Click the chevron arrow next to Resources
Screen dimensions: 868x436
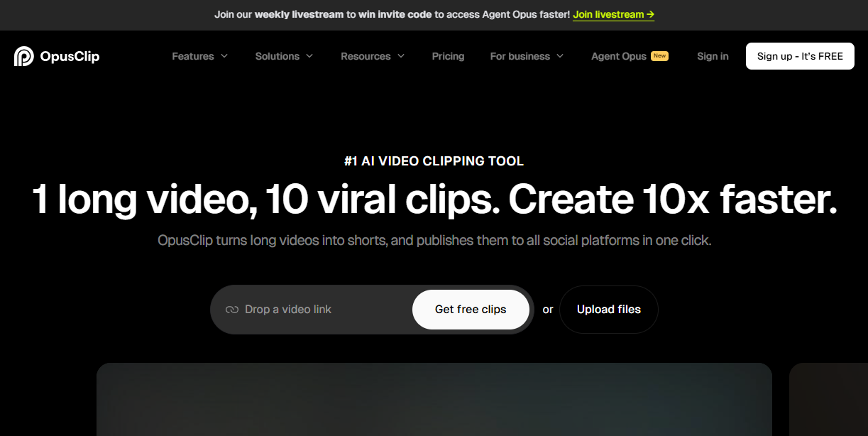(401, 56)
